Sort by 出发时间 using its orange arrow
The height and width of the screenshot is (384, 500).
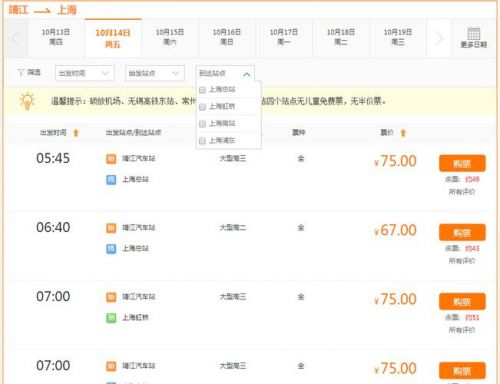coord(76,133)
